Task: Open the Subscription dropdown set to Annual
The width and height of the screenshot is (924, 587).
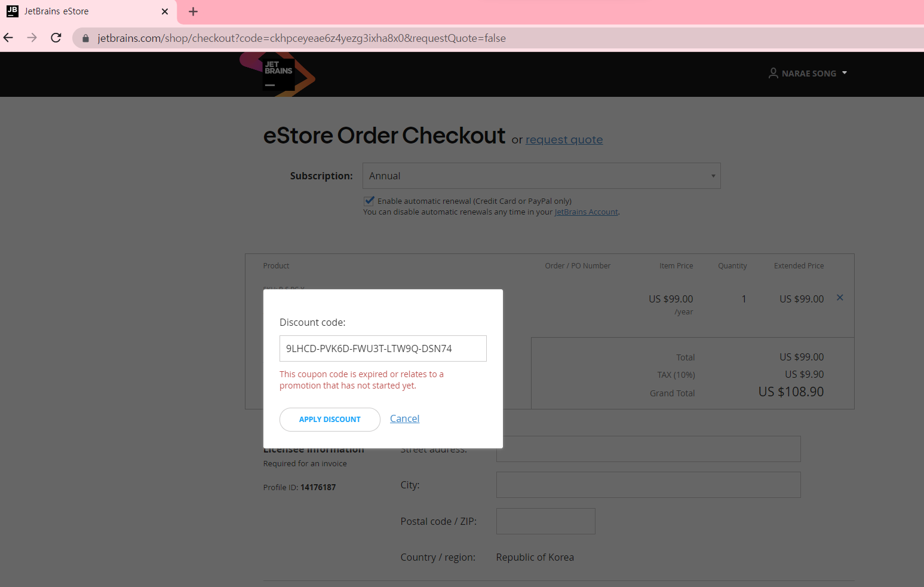Action: 542,176
